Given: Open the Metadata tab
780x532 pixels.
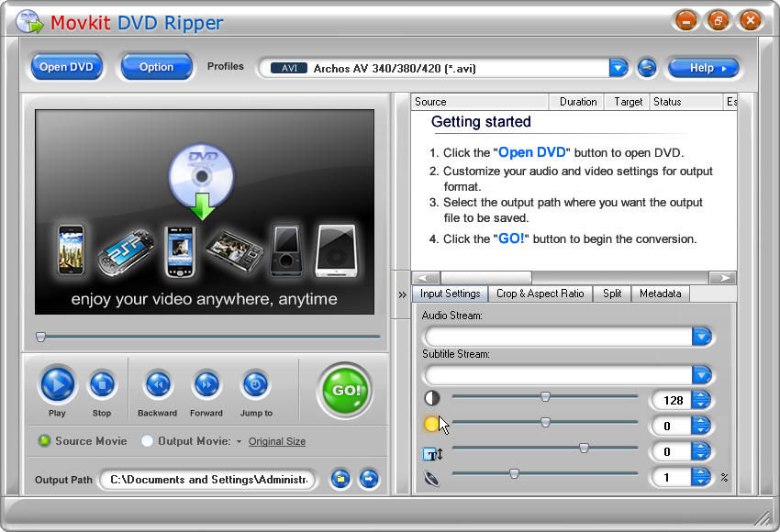Looking at the screenshot, I should click(660, 294).
